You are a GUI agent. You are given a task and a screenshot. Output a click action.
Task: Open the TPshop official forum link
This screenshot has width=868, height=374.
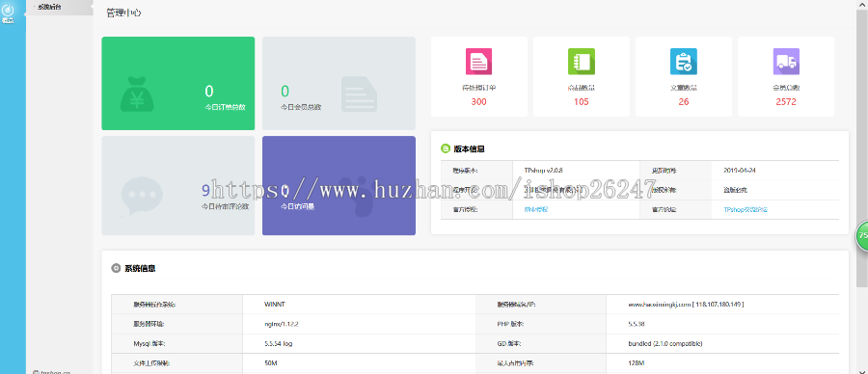746,210
